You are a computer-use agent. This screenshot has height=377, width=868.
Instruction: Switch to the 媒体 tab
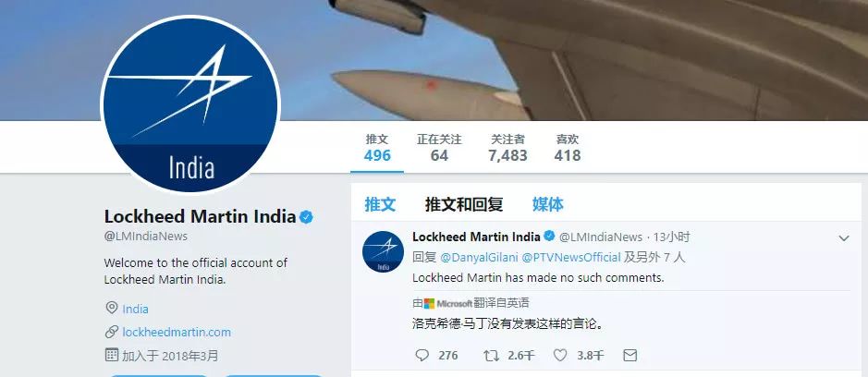[x=548, y=204]
